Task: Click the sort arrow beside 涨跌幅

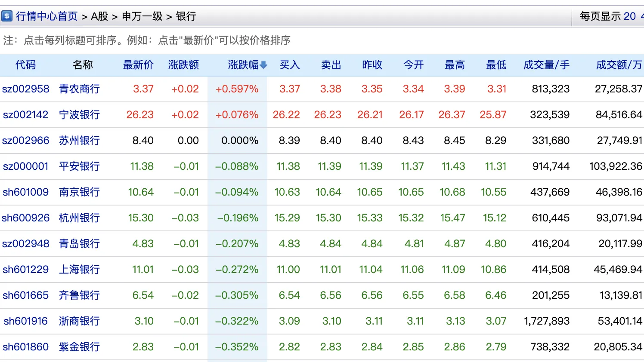Action: click(263, 65)
